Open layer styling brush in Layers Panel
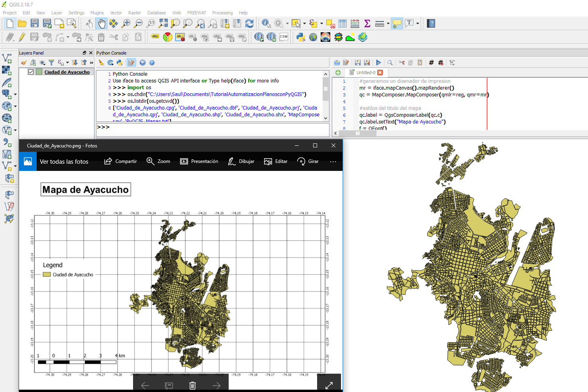Viewport: 588px width, 392px height. coord(24,63)
